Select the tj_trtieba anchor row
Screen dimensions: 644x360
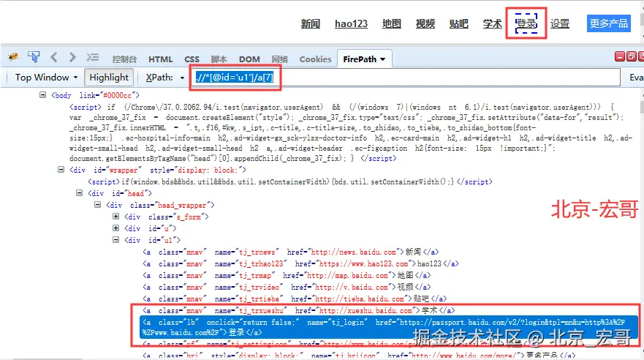pos(295,299)
